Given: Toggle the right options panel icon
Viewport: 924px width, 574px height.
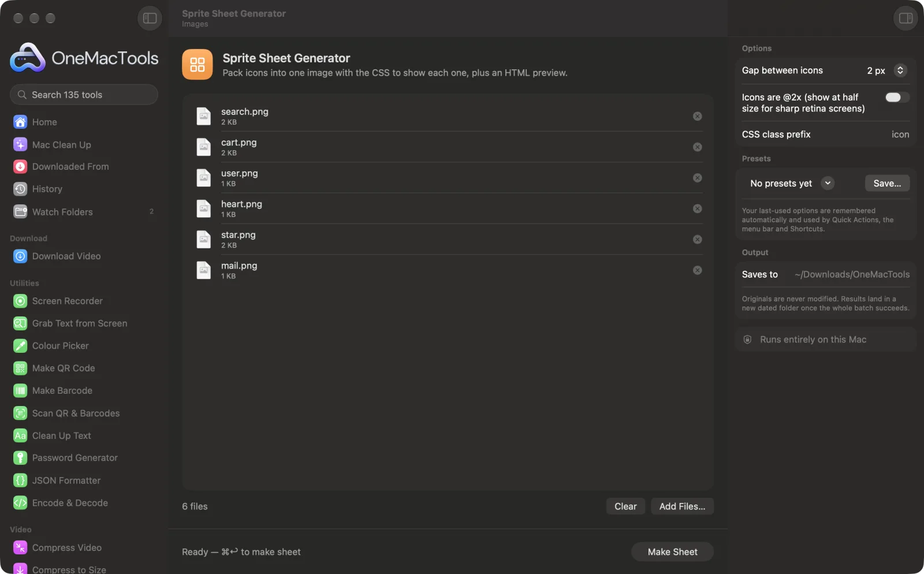Looking at the screenshot, I should (906, 18).
